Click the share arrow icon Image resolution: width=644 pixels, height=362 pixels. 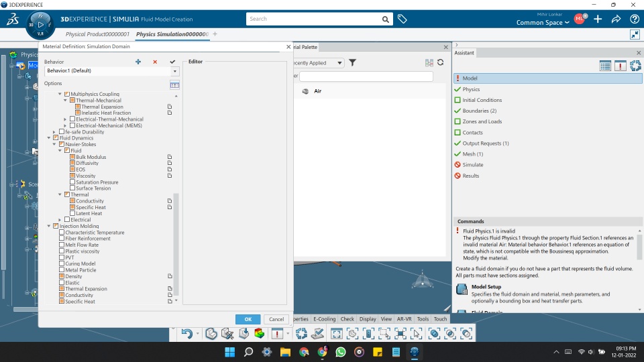(616, 19)
